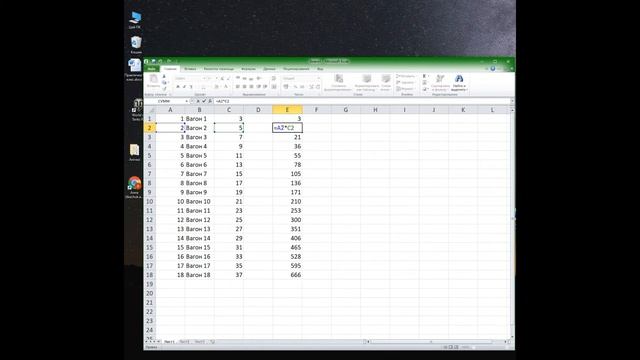Image resolution: width=640 pixels, height=360 pixels.
Task: Switch to the Data (Данные) ribbon tab
Action: (x=269, y=69)
